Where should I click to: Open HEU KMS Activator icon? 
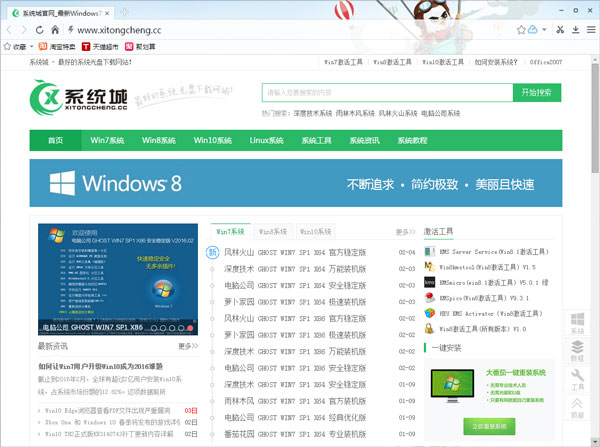[430, 313]
